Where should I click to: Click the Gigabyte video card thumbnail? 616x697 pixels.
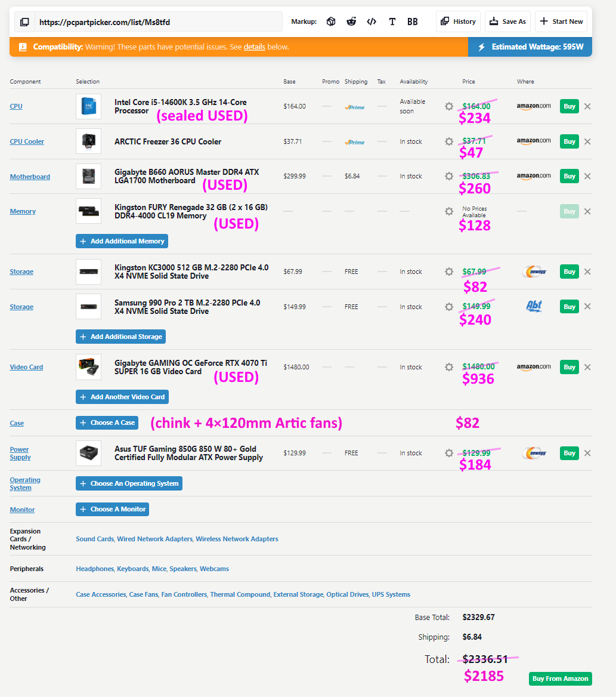point(88,367)
